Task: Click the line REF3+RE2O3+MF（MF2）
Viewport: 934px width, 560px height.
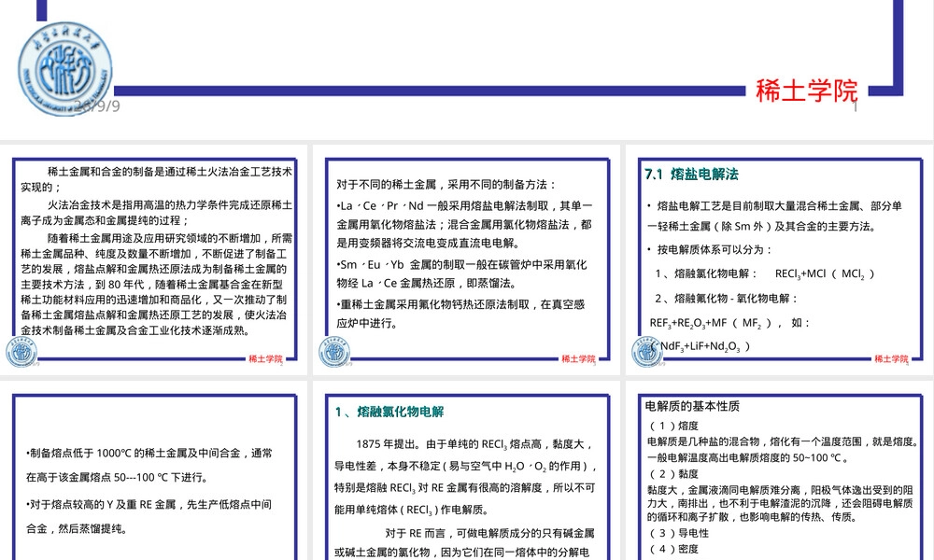Action: click(729, 323)
